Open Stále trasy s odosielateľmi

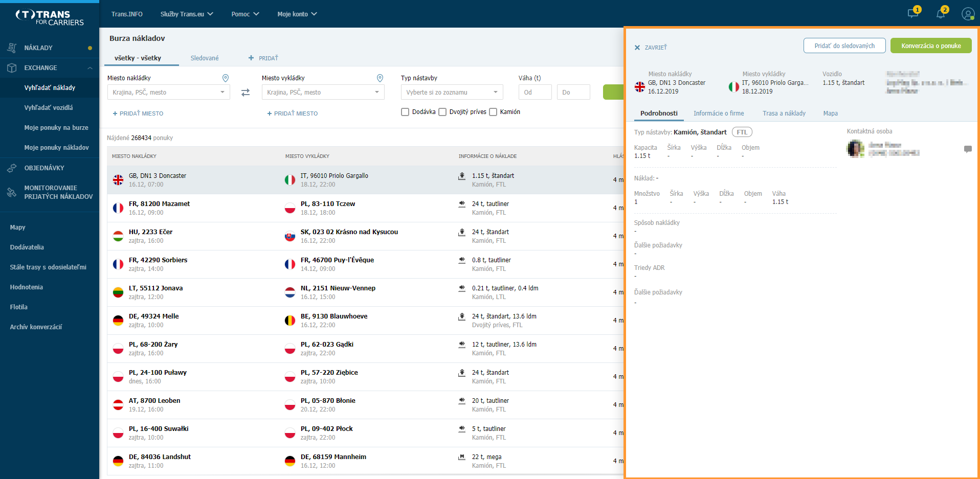click(x=48, y=267)
